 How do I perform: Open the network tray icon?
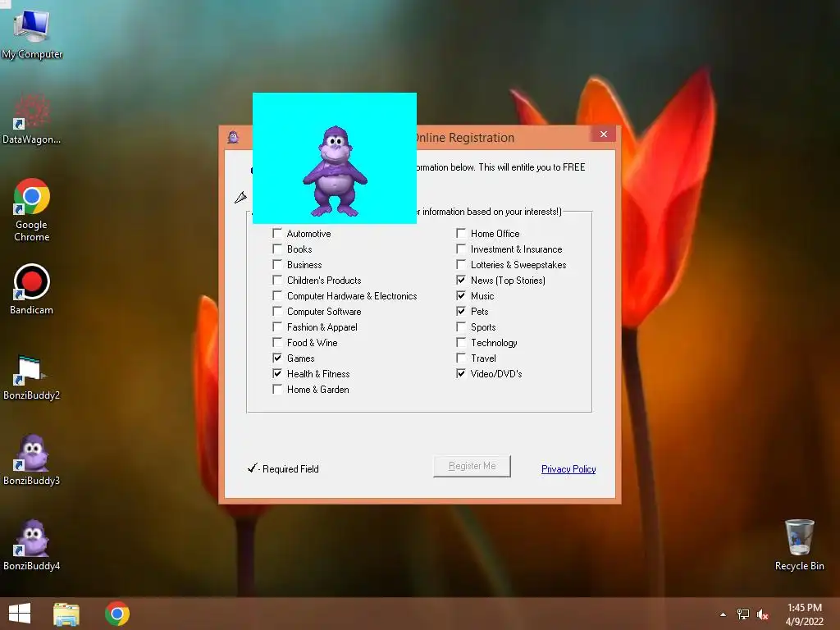pyautogui.click(x=743, y=614)
